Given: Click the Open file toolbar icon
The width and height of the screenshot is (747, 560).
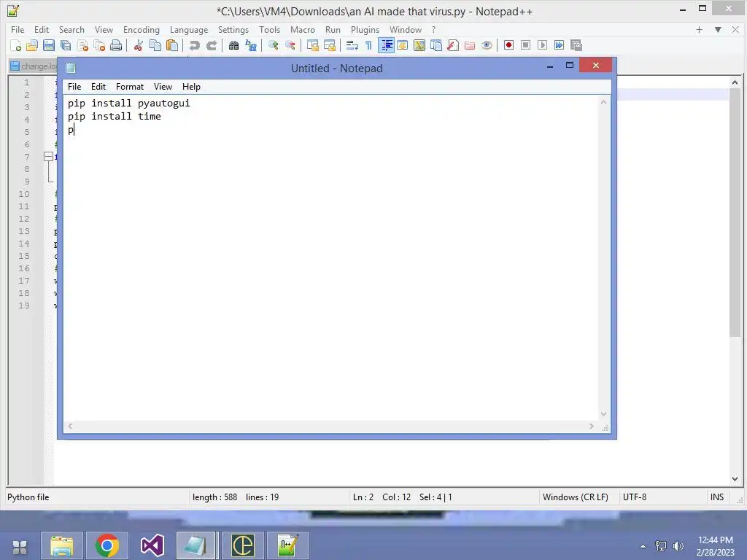Looking at the screenshot, I should 32,45.
